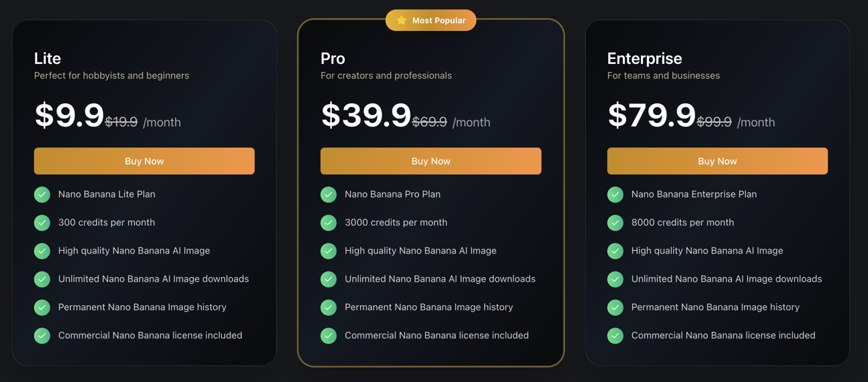This screenshot has width=868, height=382.
Task: Click checkmark next to Nano Banana Enterprise Plan
Action: tap(615, 194)
